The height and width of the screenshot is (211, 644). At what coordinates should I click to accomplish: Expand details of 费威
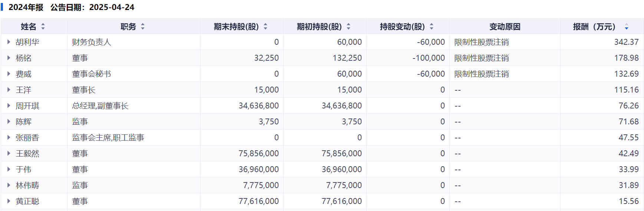[x=9, y=74]
